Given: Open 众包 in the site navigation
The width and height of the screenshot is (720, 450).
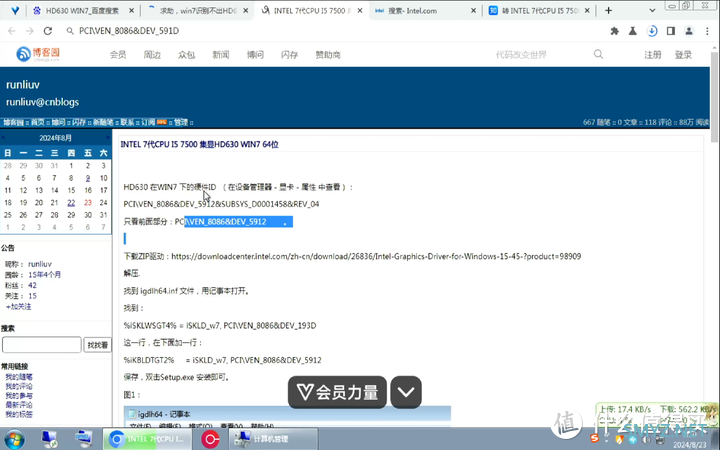Looking at the screenshot, I should coord(186,55).
